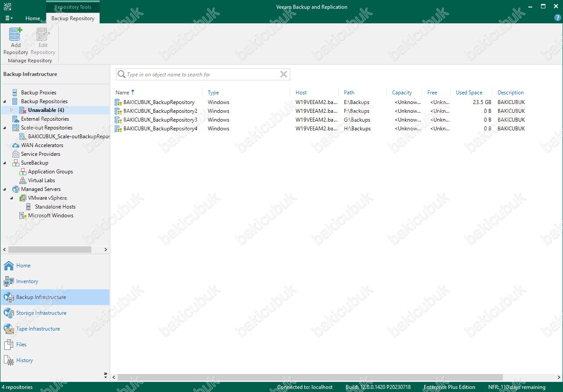The height and width of the screenshot is (392, 563).
Task: Click the G:\Backups path cell
Action: click(357, 120)
